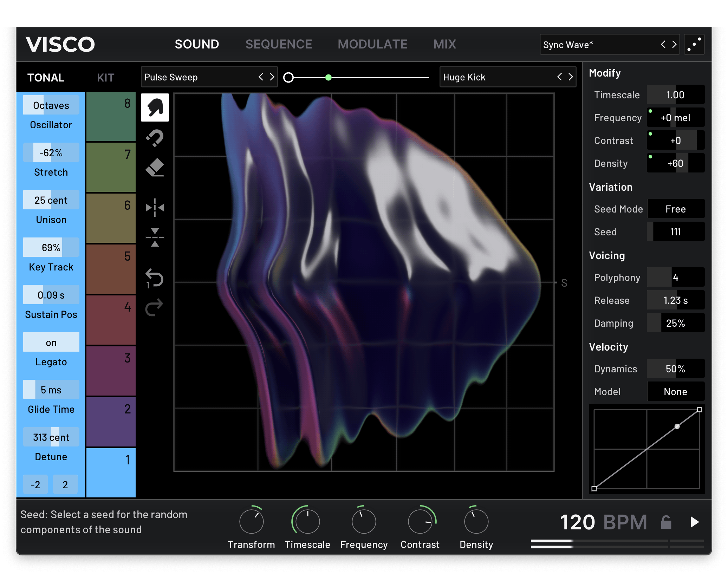The height and width of the screenshot is (574, 728).
Task: Open the KIT panel
Action: click(x=105, y=77)
